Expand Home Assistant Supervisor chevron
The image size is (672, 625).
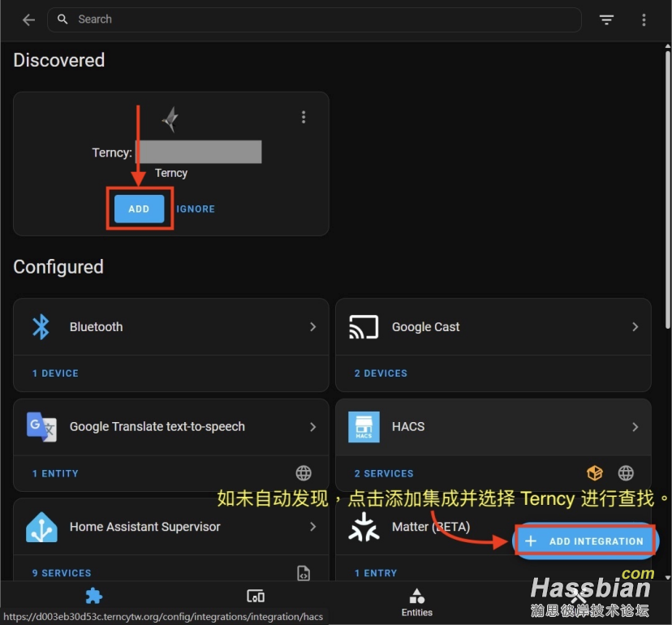point(312,527)
